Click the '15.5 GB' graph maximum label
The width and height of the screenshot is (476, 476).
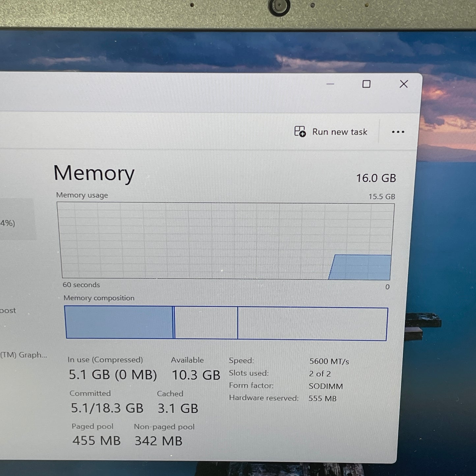point(381,197)
